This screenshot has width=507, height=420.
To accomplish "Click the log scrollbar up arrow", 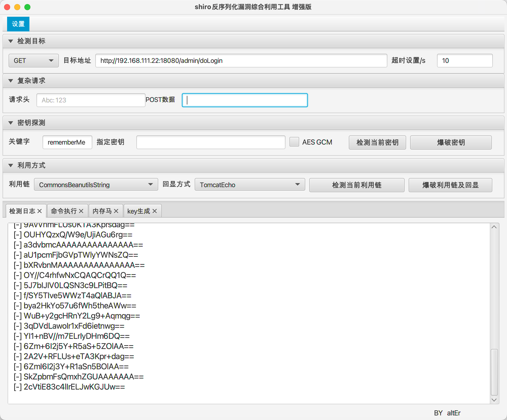I will 494,227.
